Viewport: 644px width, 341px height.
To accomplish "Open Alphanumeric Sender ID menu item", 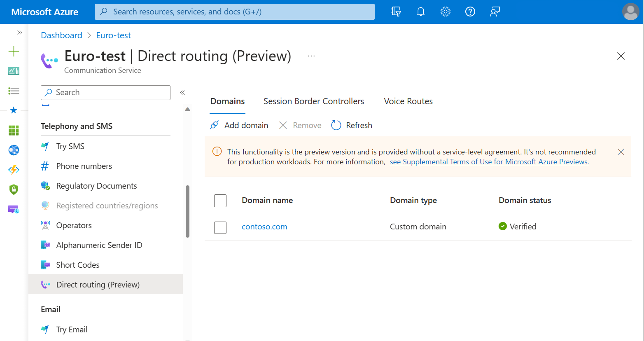I will click(x=105, y=245).
